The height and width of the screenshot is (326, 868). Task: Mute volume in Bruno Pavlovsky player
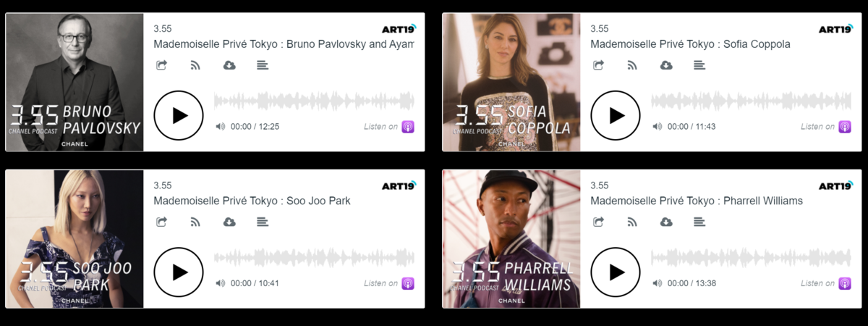[x=221, y=126]
